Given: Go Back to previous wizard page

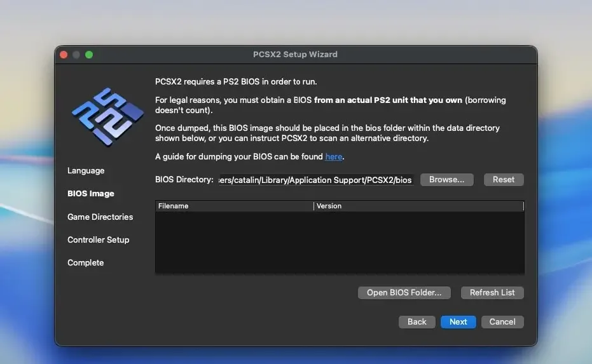Looking at the screenshot, I should click(417, 321).
